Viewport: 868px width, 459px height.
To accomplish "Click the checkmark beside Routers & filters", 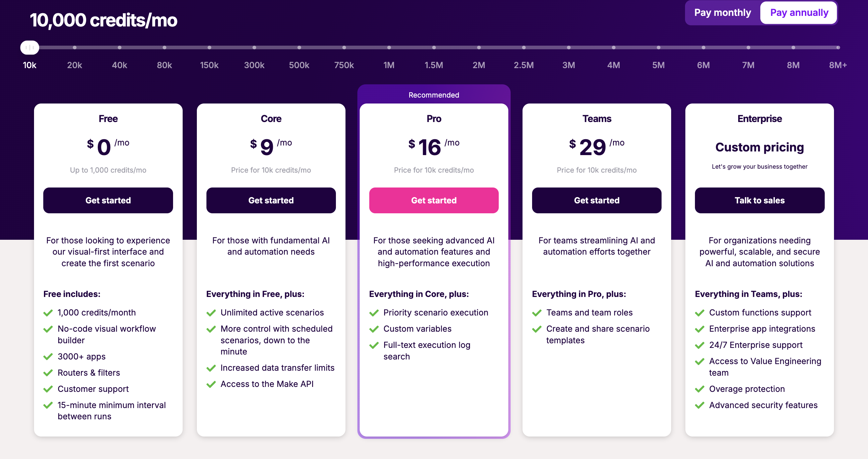I will coord(48,373).
